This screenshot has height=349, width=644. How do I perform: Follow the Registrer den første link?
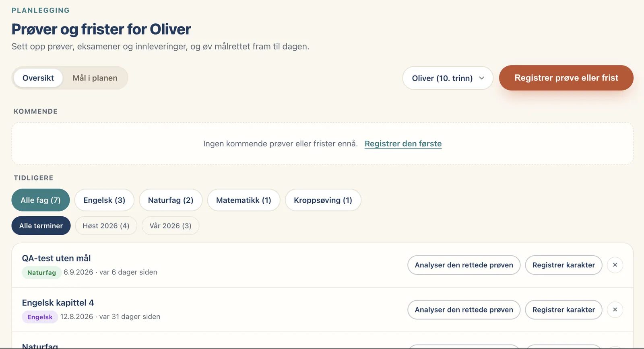point(403,144)
